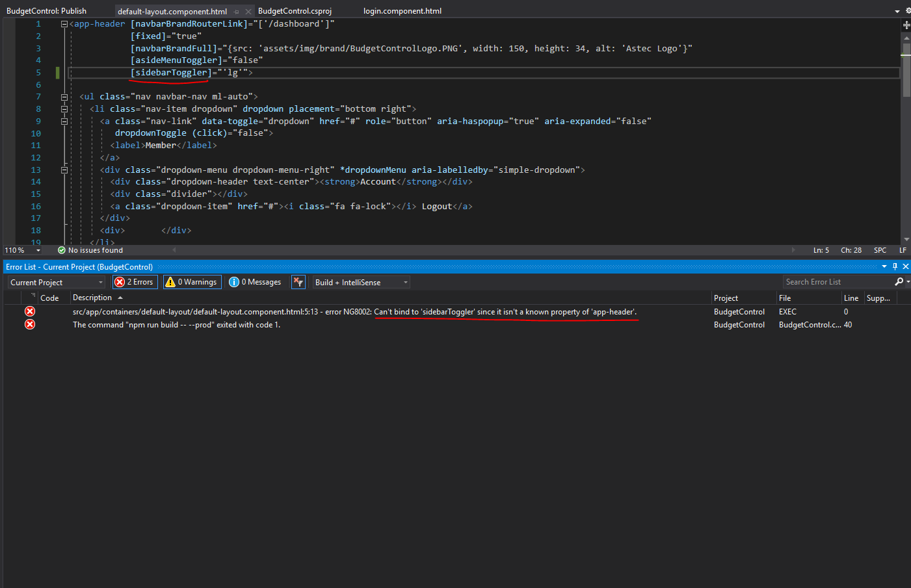Open the 'Build + IntelliSense' dropdown

click(x=358, y=281)
